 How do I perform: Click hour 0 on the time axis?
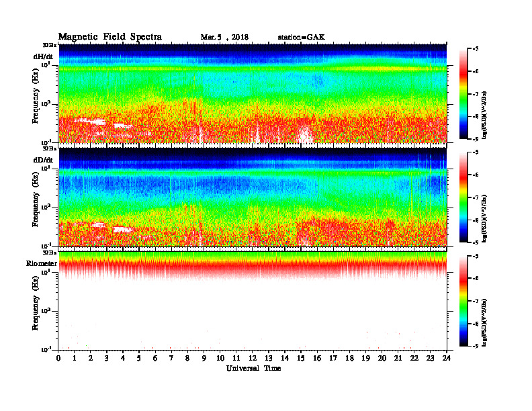[x=58, y=359]
